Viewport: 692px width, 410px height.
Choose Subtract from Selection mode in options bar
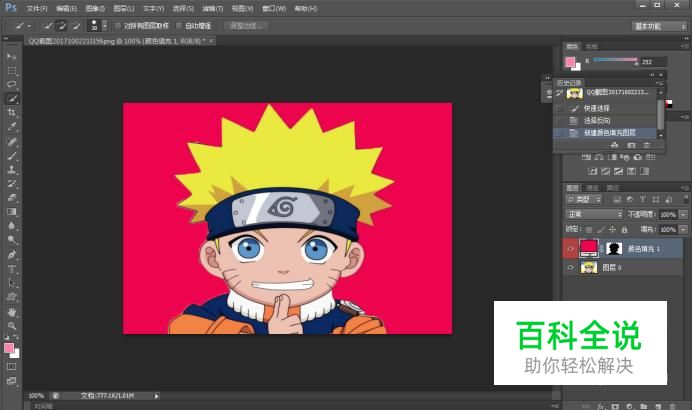point(75,26)
